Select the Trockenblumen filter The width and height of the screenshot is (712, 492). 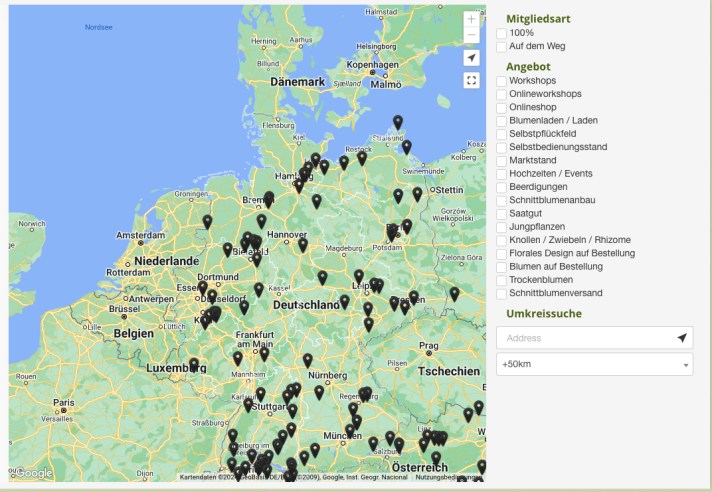coord(501,281)
